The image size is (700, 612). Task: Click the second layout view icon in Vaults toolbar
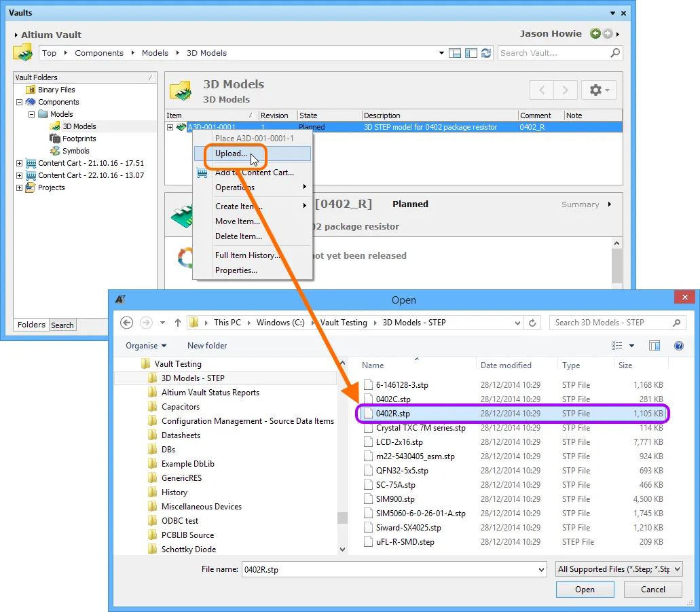[471, 53]
